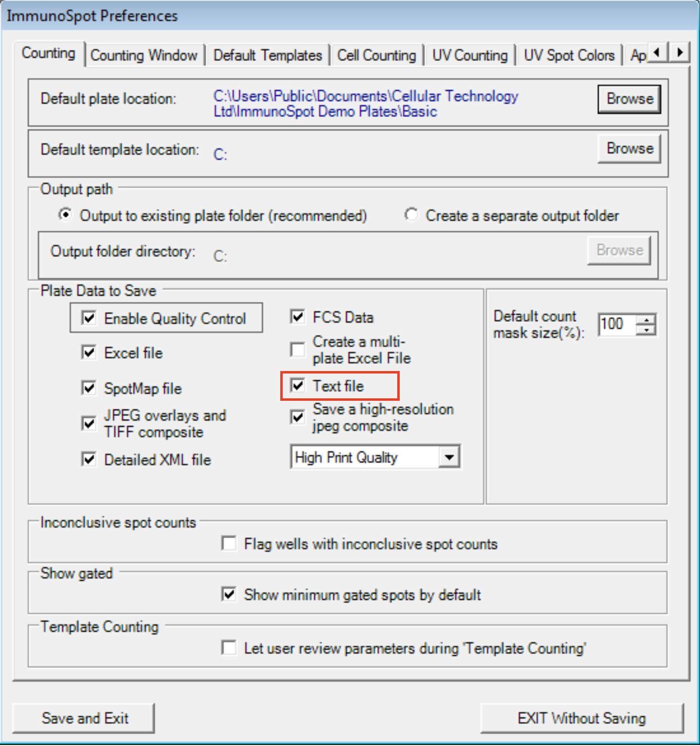Toggle Show minimum gated spots by default
700x746 pixels.
(229, 594)
